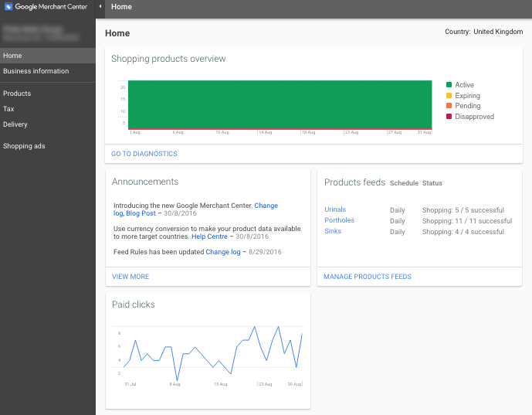Open the Tax settings page

click(8, 109)
